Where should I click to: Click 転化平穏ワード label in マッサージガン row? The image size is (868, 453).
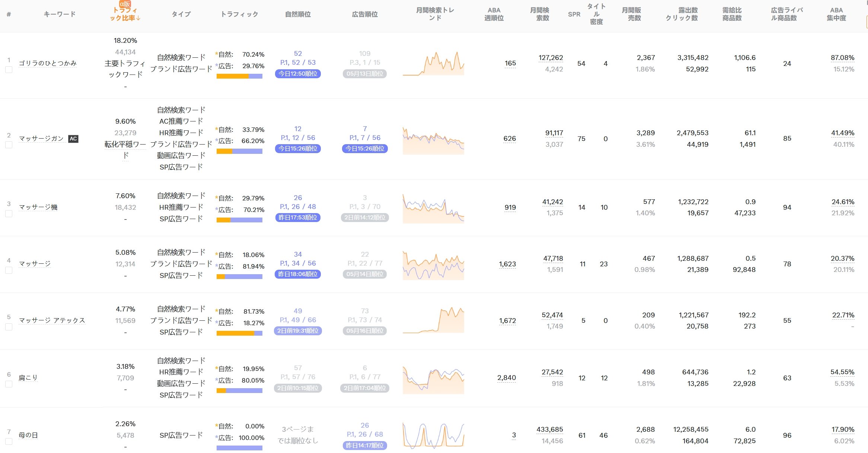[125, 150]
